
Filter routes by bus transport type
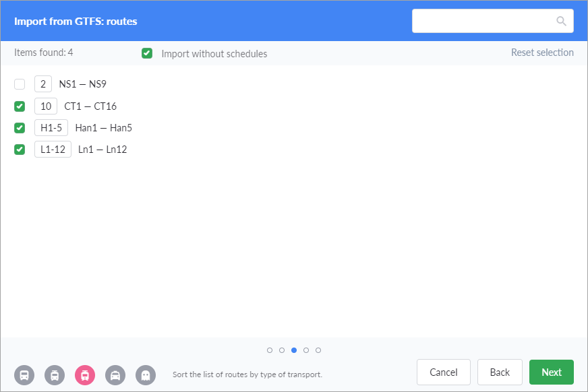pos(24,375)
